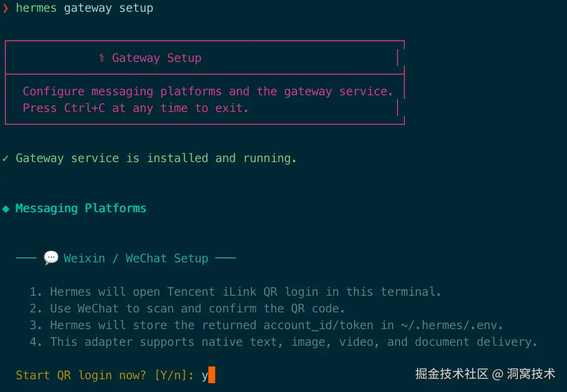This screenshot has width=567, height=392.
Task: Click step 2 about scanning the QR code
Action: (187, 308)
